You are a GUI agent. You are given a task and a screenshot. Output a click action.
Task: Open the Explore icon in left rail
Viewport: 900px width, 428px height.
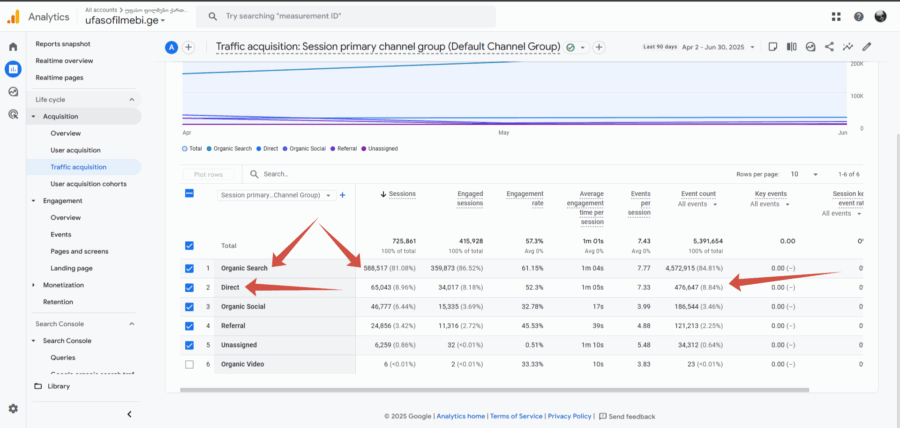coord(13,91)
